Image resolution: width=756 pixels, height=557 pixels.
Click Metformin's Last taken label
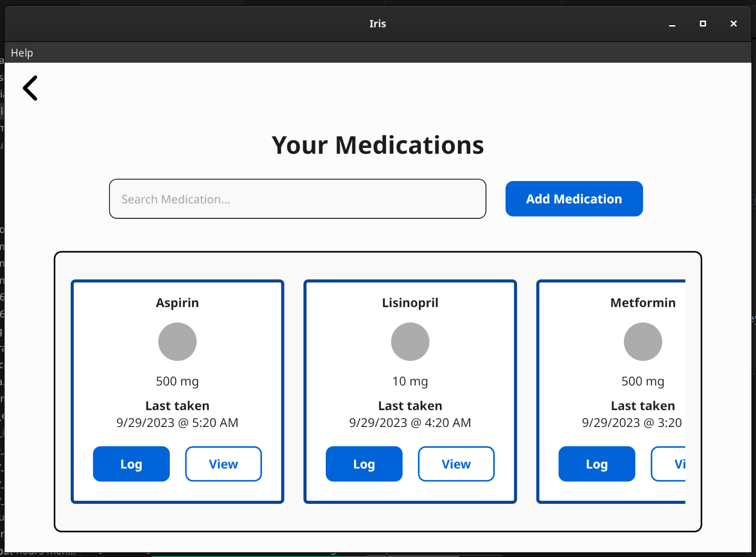(x=643, y=405)
